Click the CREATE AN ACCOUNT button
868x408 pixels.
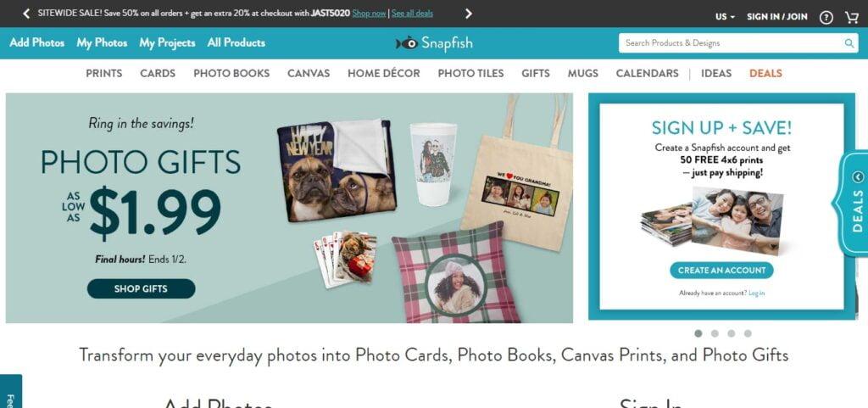722,270
